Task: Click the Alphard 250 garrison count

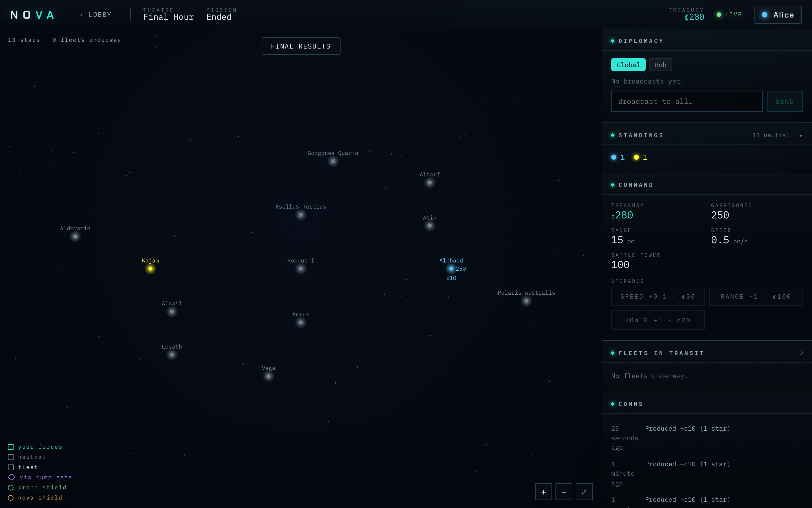Action: [461, 269]
